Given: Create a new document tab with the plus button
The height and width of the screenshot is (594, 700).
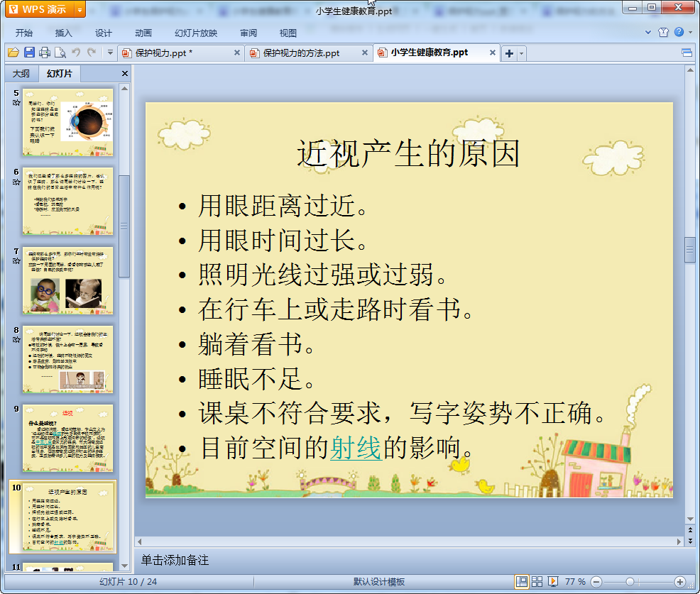Looking at the screenshot, I should coord(509,53).
